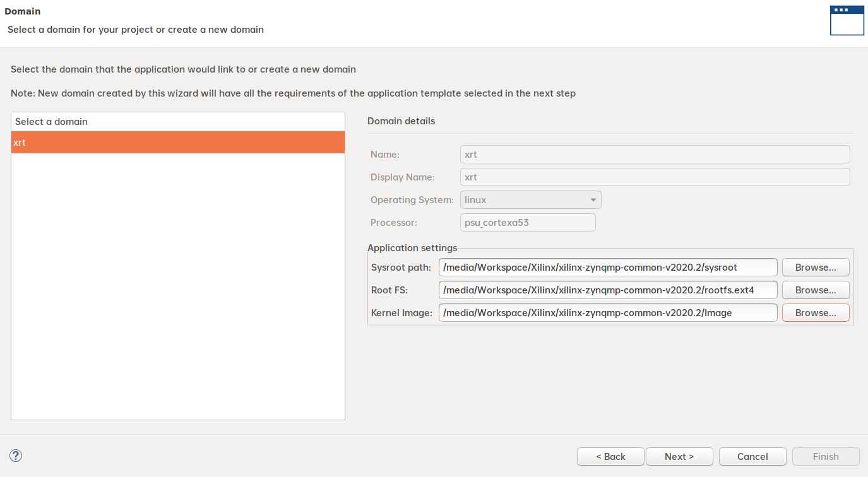Screen dimensions: 868x477
Task: Cancel the domain wizard
Action: click(752, 457)
